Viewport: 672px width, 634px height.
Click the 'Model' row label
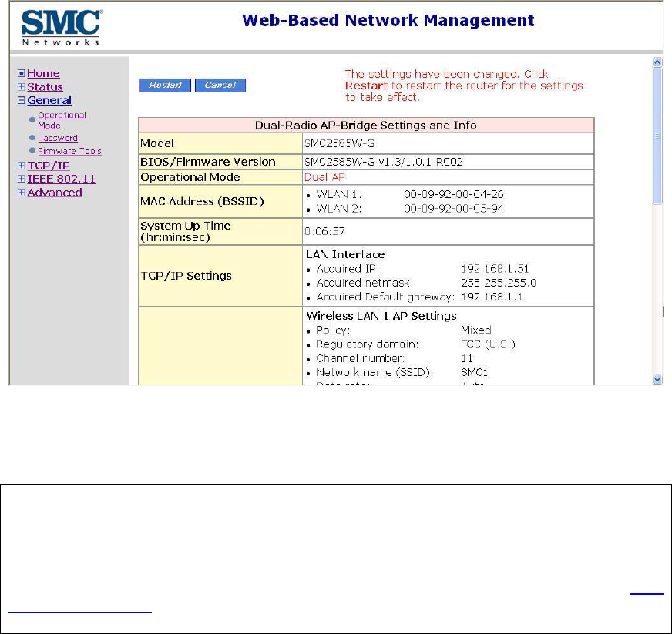click(157, 143)
